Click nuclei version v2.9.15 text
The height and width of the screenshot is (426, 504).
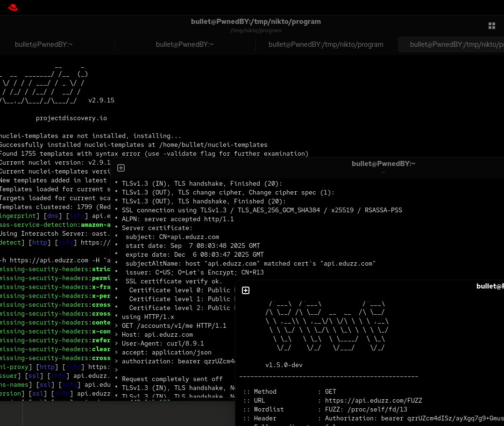coord(101,100)
